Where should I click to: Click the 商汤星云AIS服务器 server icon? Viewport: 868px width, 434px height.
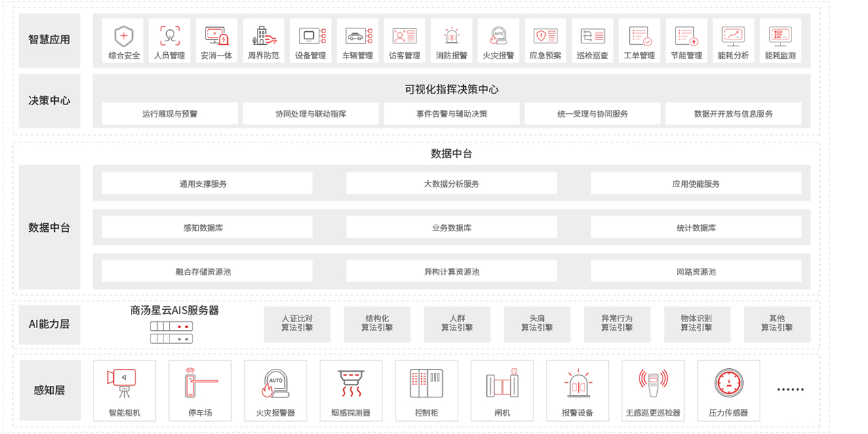(x=172, y=332)
